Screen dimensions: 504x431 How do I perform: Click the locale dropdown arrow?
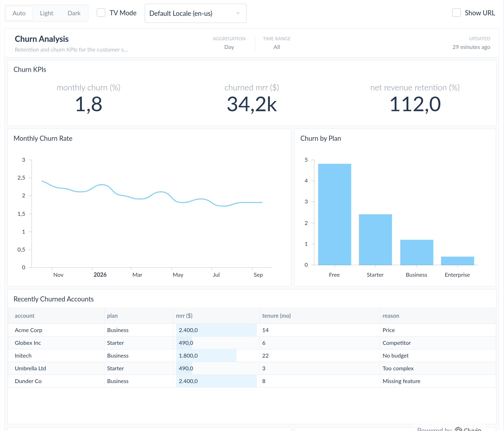tap(238, 14)
